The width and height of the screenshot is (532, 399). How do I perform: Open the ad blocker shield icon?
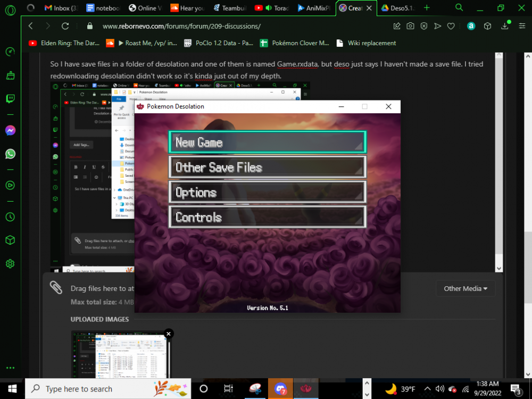point(424,26)
